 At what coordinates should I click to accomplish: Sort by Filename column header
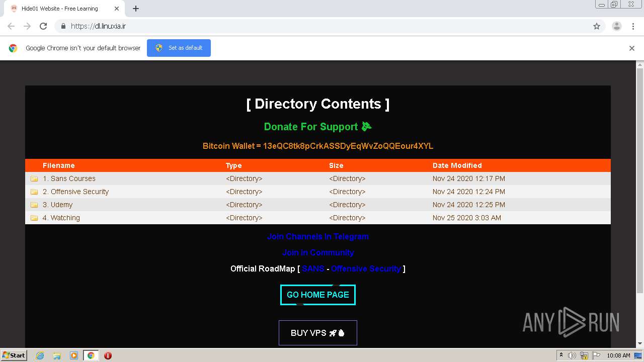pos(58,165)
